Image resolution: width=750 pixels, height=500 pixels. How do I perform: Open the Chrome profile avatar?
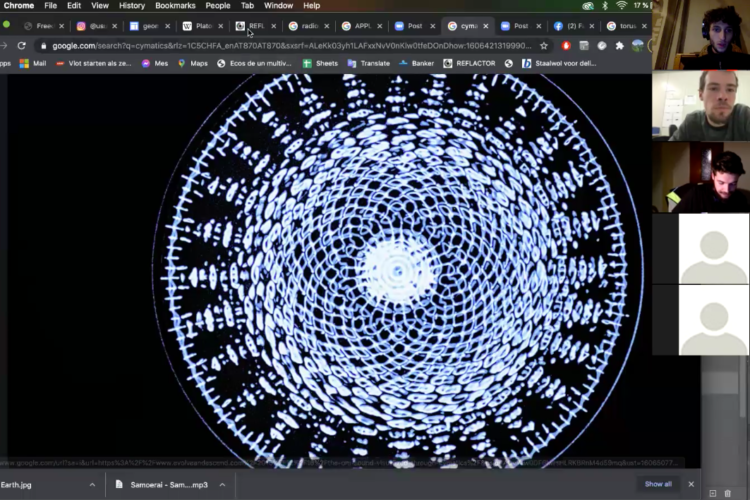pyautogui.click(x=638, y=45)
